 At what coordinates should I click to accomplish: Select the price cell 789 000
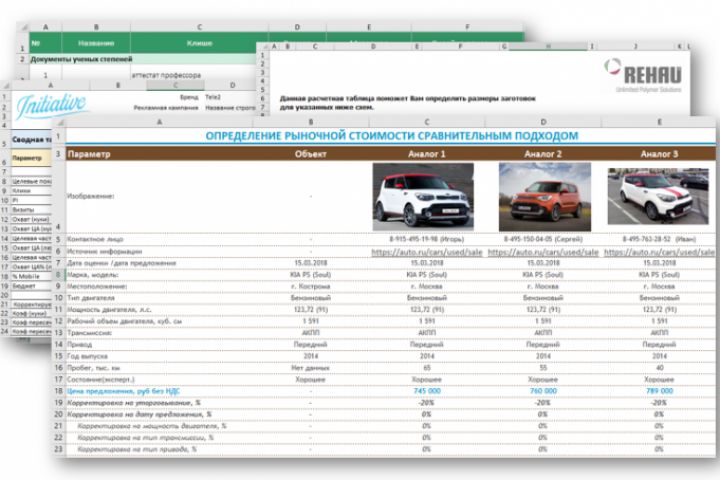pos(659,391)
